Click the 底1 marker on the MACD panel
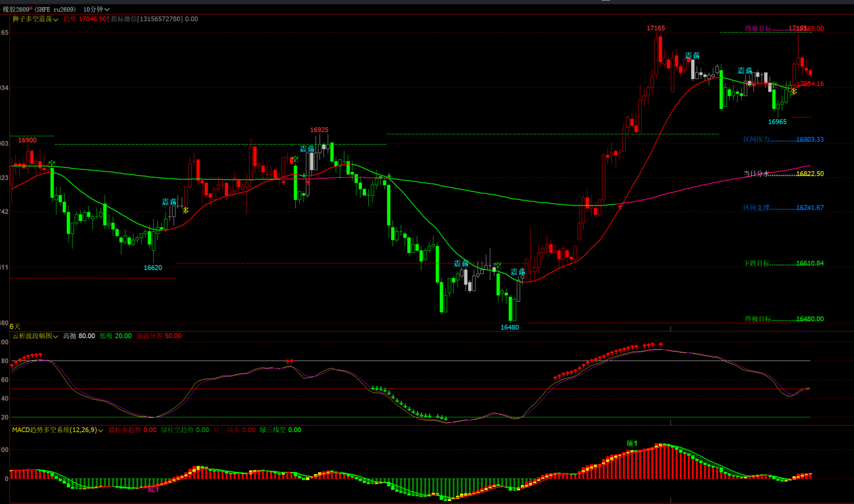The image size is (854, 504). (x=153, y=489)
